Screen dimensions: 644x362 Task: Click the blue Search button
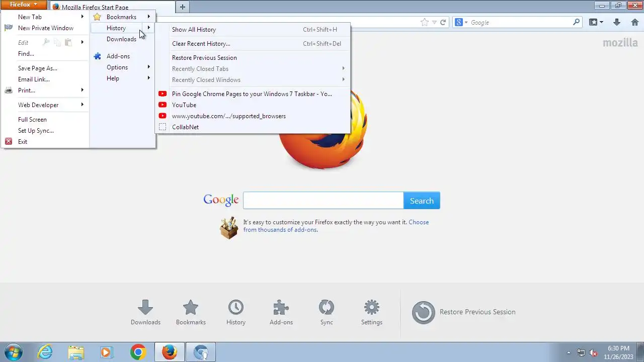(x=422, y=201)
